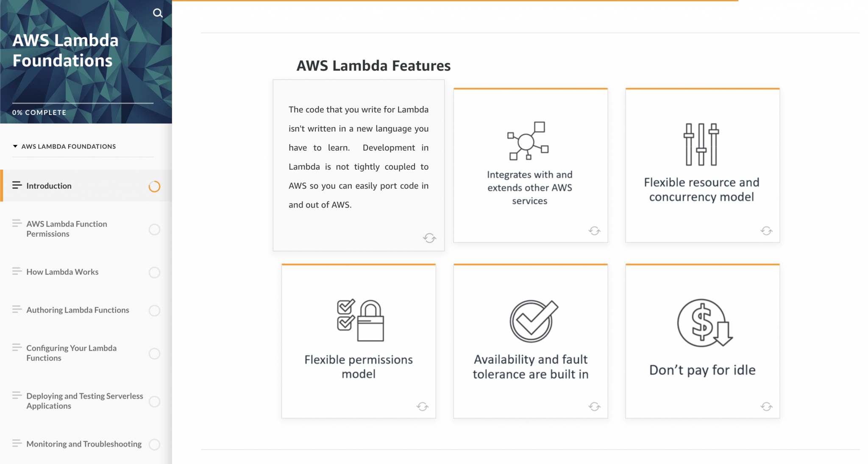
Task: Flip the 'Flexible permissions model' card
Action: coord(422,406)
